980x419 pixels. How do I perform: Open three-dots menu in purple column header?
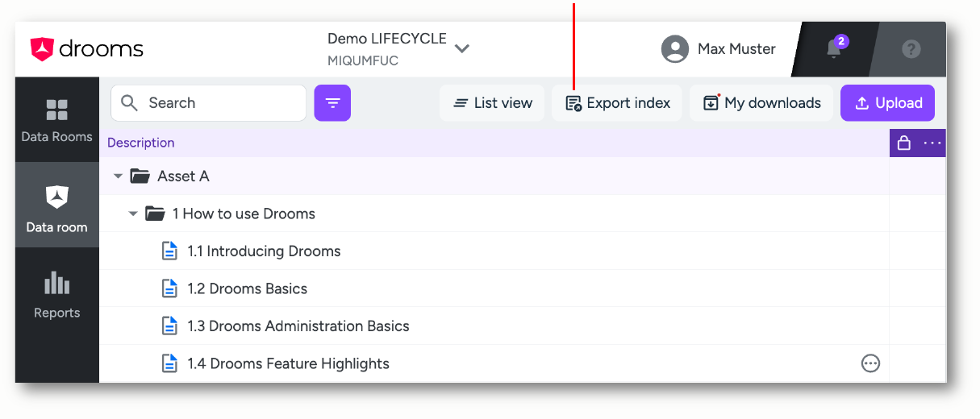[x=932, y=143]
